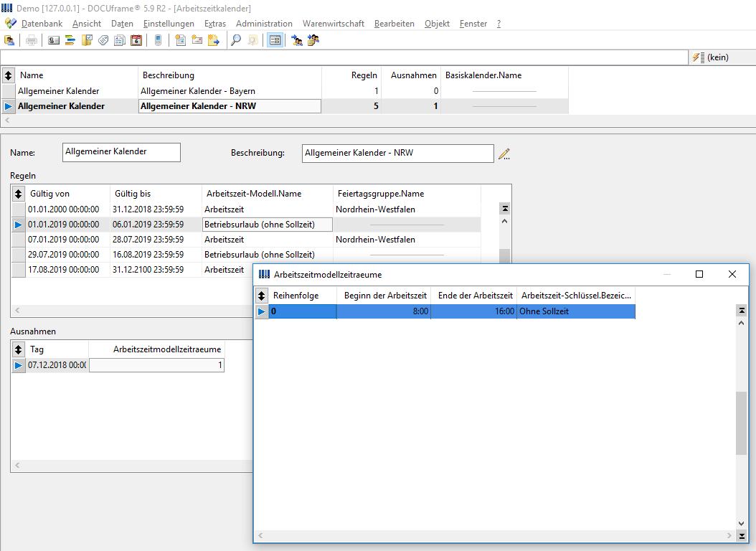756x551 pixels.
Task: Click the magnifying glass search icon
Action: (x=236, y=40)
